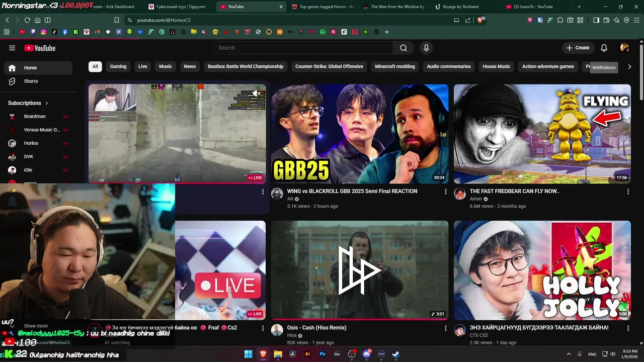Start voice search with the microphone

pyautogui.click(x=426, y=48)
